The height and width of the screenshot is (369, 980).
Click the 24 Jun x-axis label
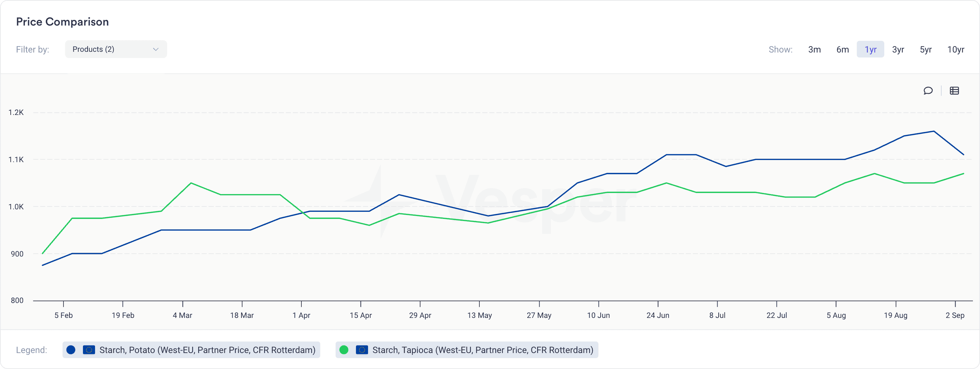coord(658,315)
